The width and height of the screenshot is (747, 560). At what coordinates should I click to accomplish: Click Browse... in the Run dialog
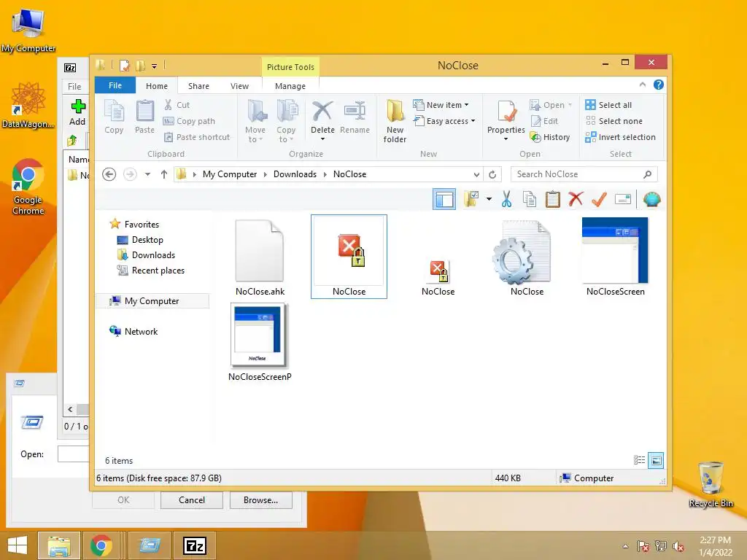[260, 500]
